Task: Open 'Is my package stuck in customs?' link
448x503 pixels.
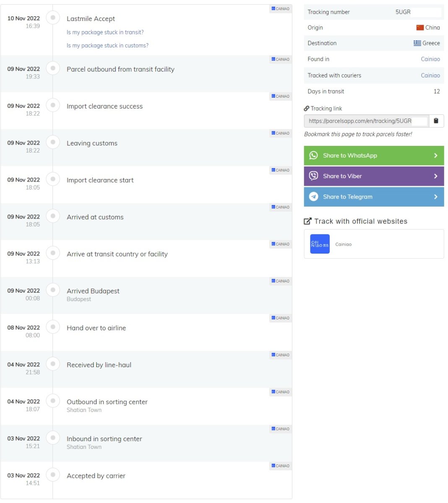Action: [x=107, y=45]
